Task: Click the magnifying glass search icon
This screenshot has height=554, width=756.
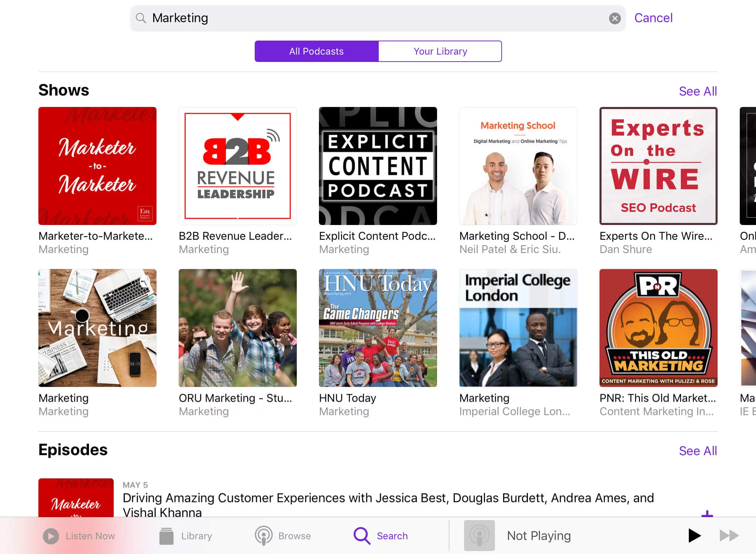Action: coord(141,18)
